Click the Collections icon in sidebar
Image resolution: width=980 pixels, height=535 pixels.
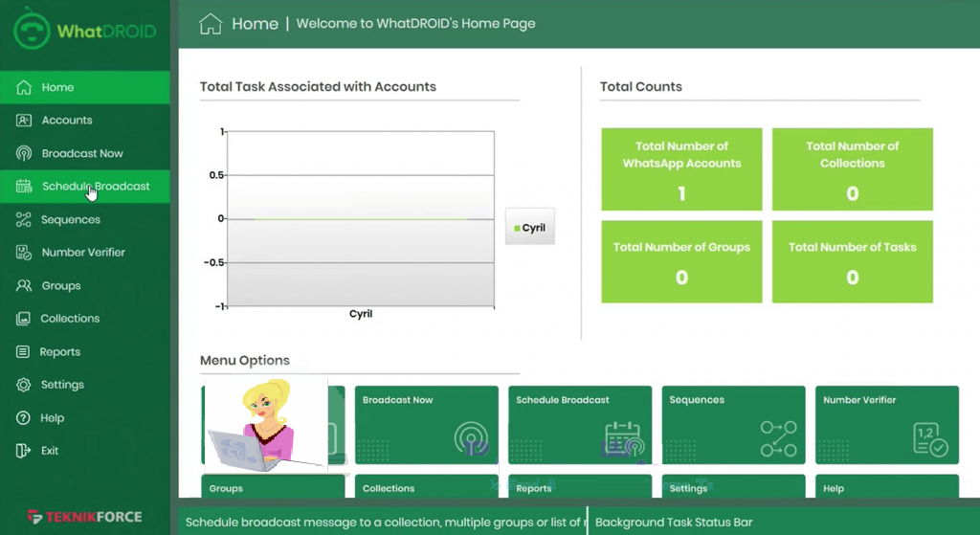(x=23, y=319)
